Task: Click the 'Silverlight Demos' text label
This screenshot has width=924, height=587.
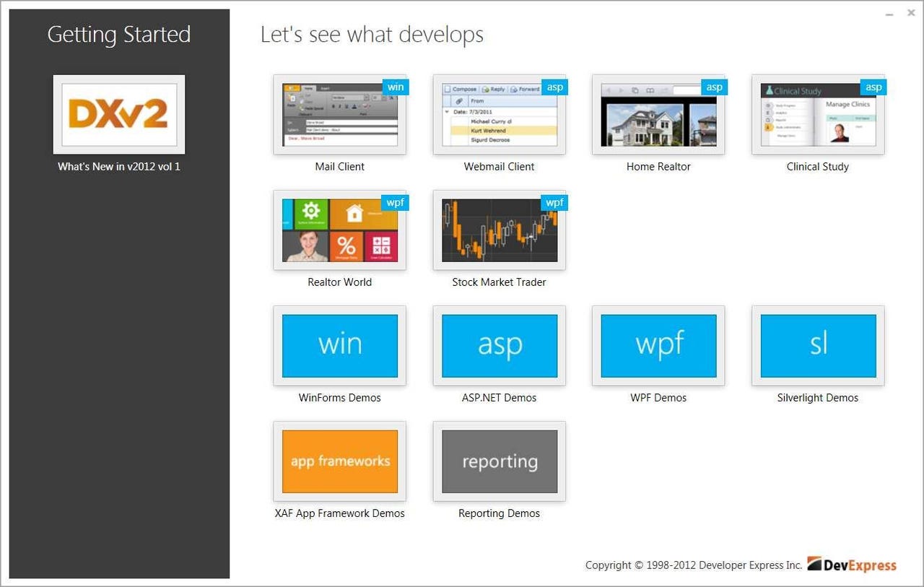Action: (818, 398)
